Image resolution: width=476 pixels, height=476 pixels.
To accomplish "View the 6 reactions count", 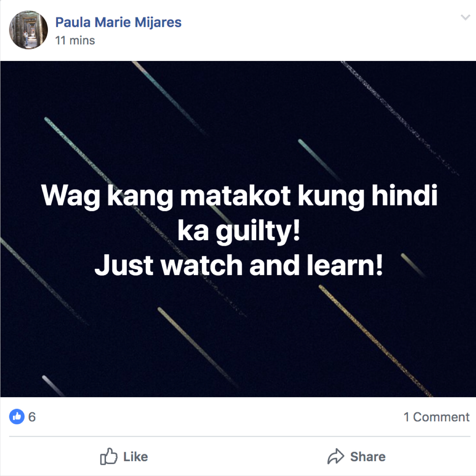I will click(x=32, y=417).
